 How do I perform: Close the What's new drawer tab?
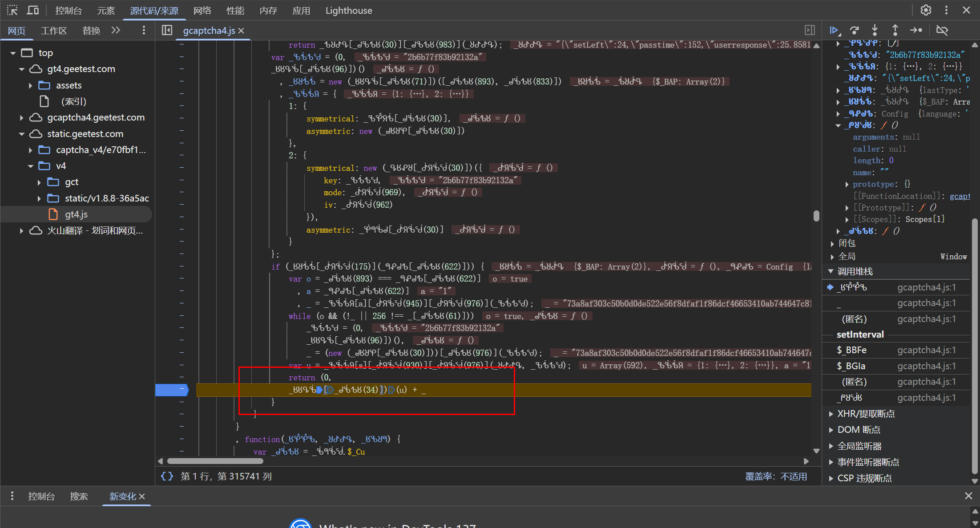tap(142, 496)
